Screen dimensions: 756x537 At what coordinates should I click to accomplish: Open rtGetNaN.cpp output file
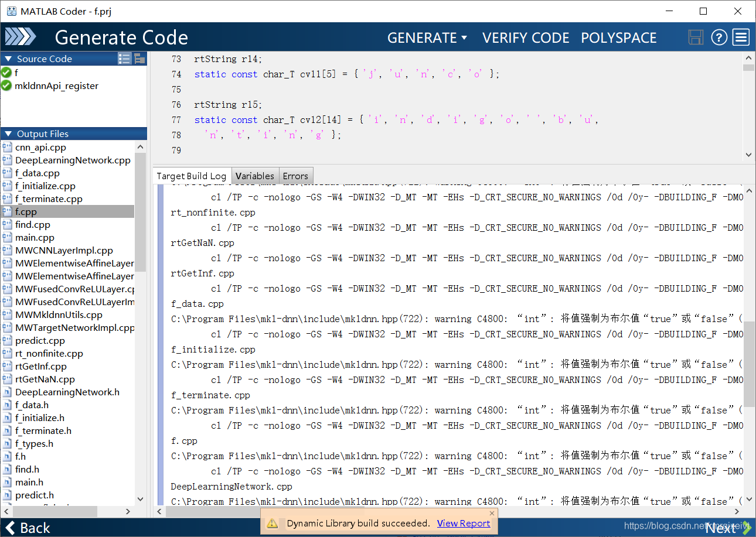point(45,379)
